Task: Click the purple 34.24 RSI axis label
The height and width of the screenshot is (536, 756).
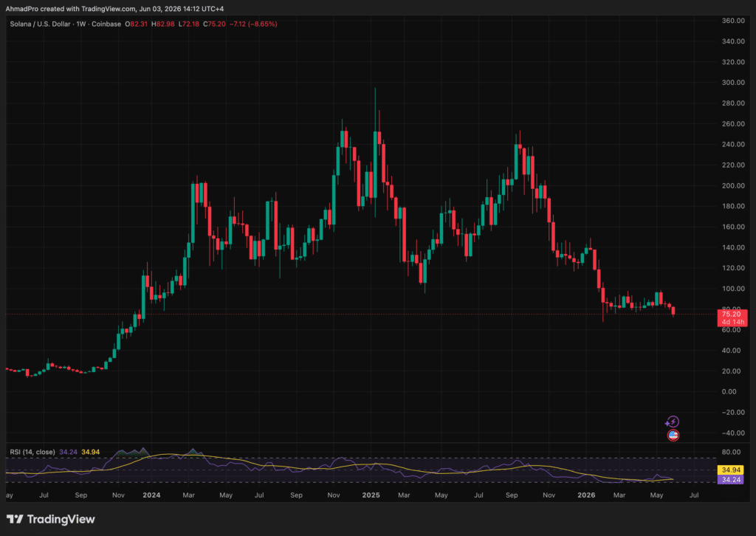Action: (x=731, y=480)
